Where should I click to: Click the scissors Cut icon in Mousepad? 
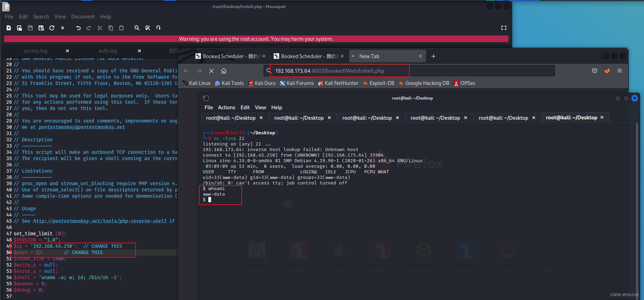pyautogui.click(x=100, y=28)
